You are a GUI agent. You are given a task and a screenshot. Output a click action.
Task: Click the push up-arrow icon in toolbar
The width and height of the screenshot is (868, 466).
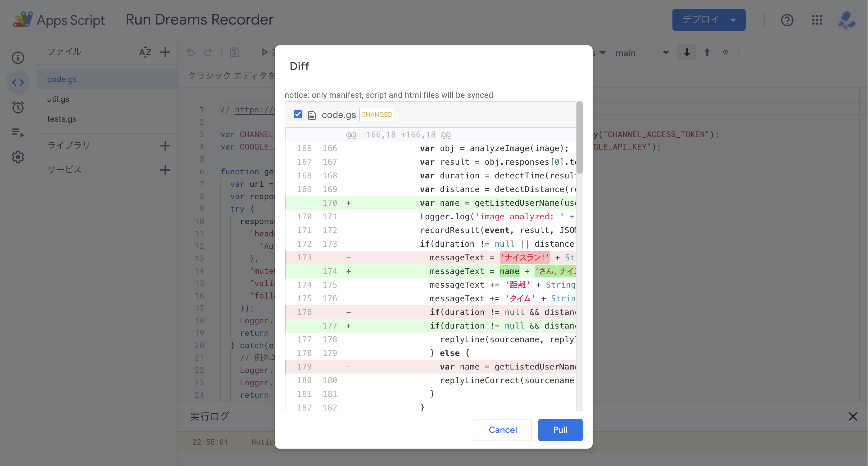707,52
